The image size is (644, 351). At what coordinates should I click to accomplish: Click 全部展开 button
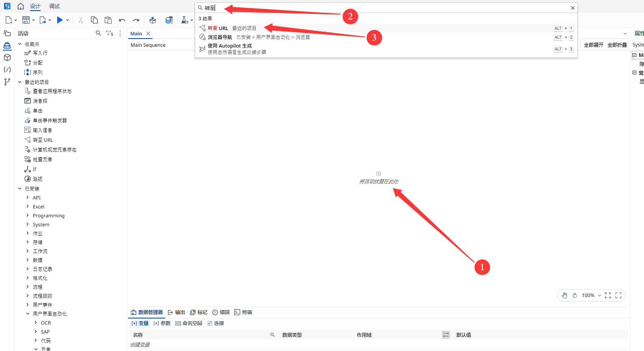point(594,45)
